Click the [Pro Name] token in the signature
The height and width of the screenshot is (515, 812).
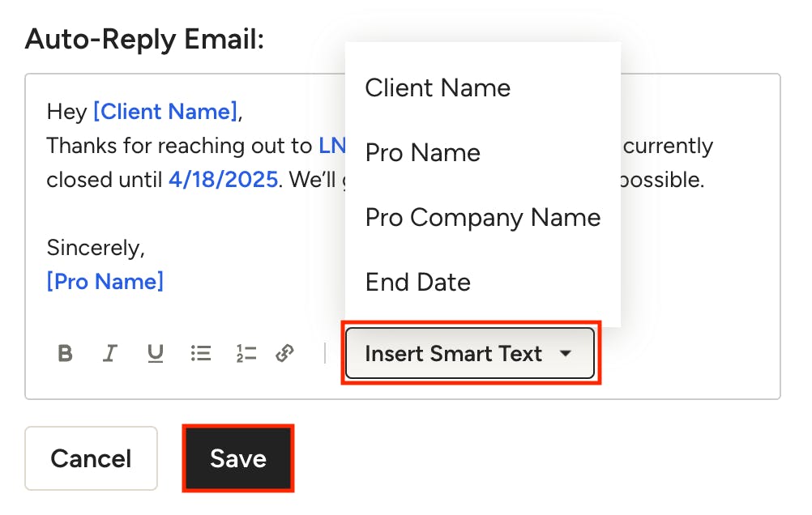(105, 282)
